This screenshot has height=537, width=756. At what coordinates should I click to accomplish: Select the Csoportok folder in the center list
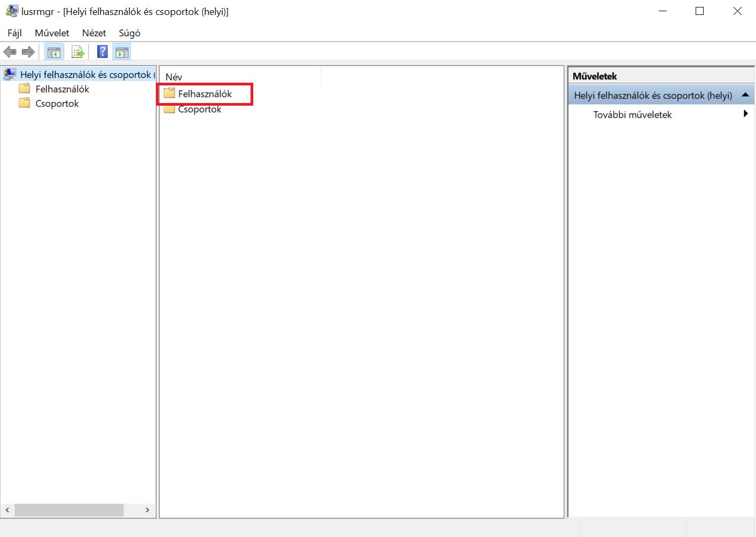(199, 109)
